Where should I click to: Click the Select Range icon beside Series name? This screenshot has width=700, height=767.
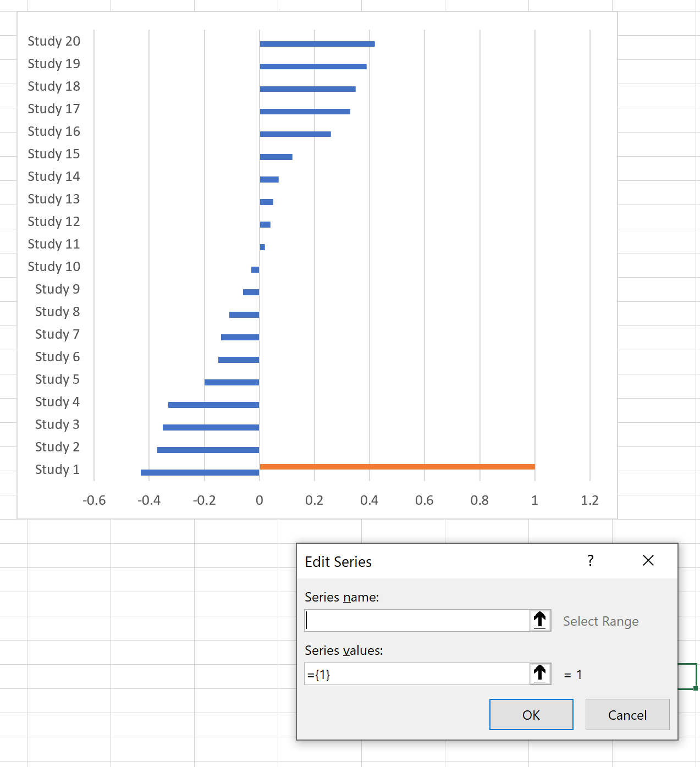(540, 620)
